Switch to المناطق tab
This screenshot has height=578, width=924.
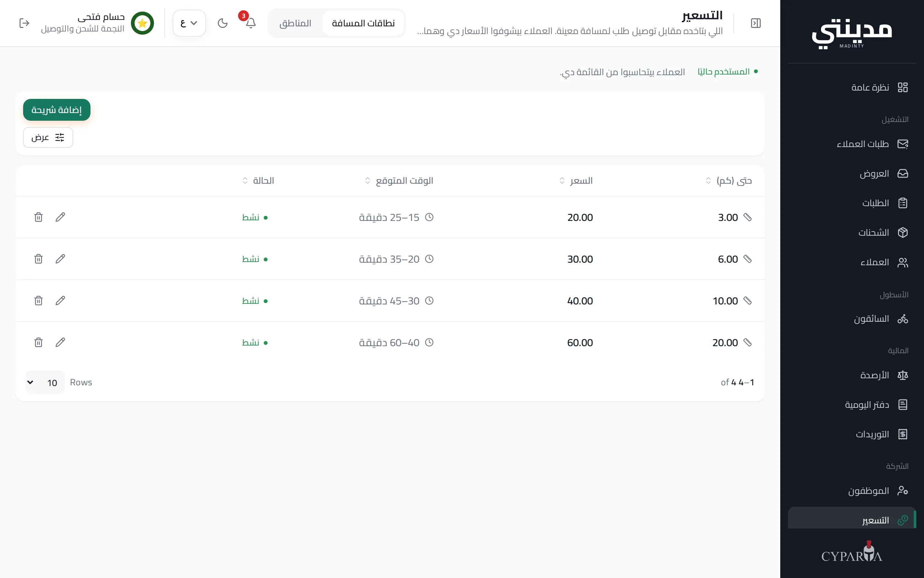(x=295, y=23)
